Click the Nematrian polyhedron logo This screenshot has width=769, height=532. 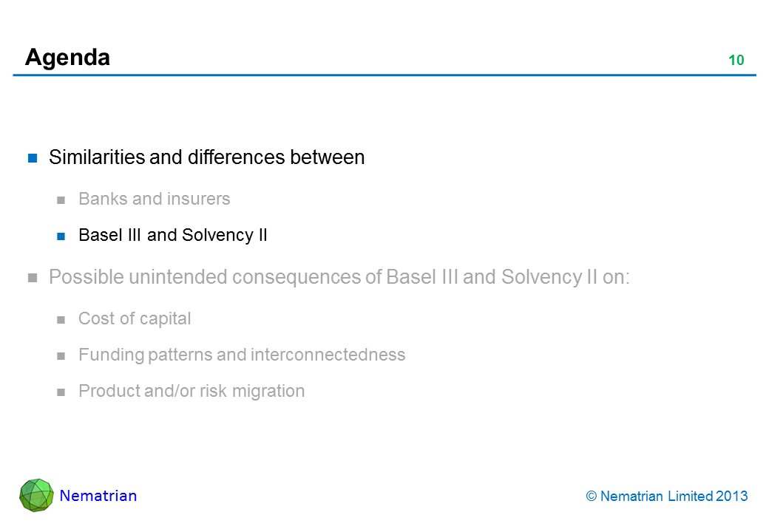(36, 495)
